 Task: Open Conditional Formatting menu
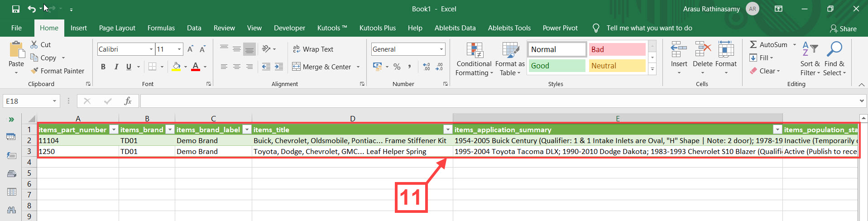point(474,59)
